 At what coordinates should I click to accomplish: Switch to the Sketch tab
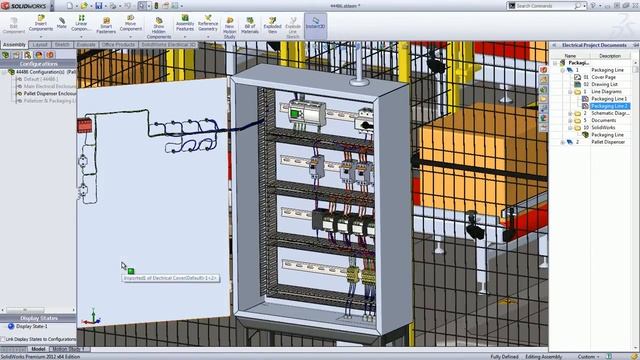(62, 44)
